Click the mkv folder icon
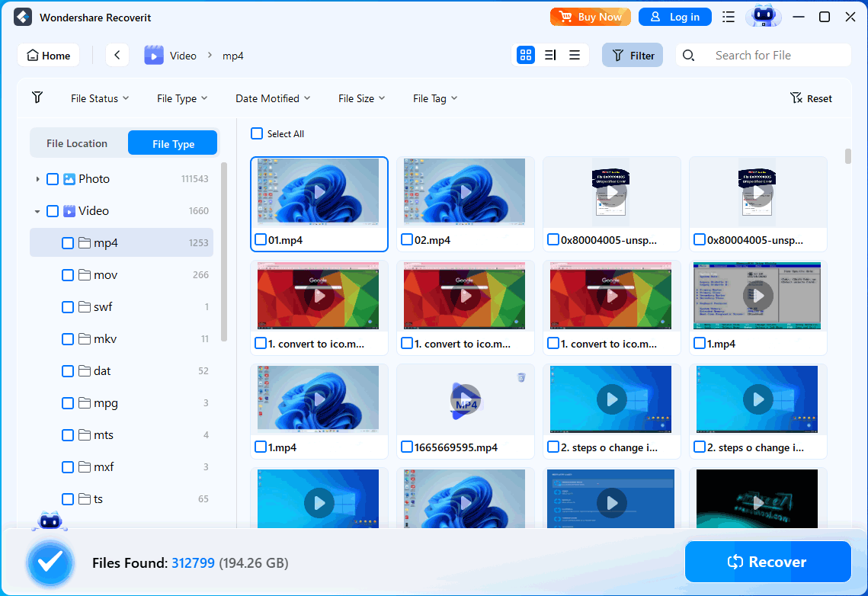868x596 pixels. click(x=85, y=338)
